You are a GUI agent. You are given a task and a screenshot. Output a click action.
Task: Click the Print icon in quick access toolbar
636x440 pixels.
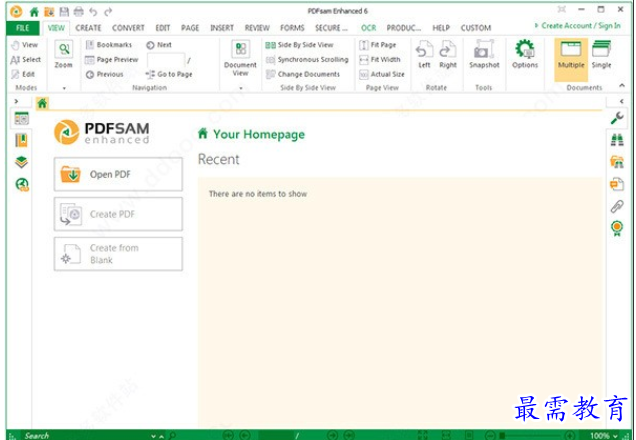point(78,12)
